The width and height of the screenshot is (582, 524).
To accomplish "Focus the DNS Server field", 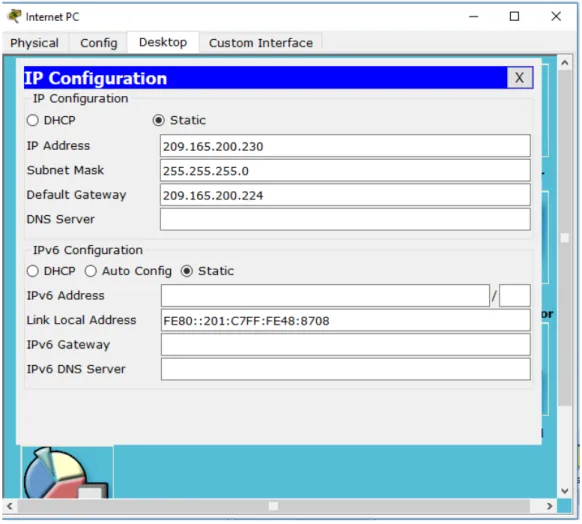I will click(x=345, y=219).
